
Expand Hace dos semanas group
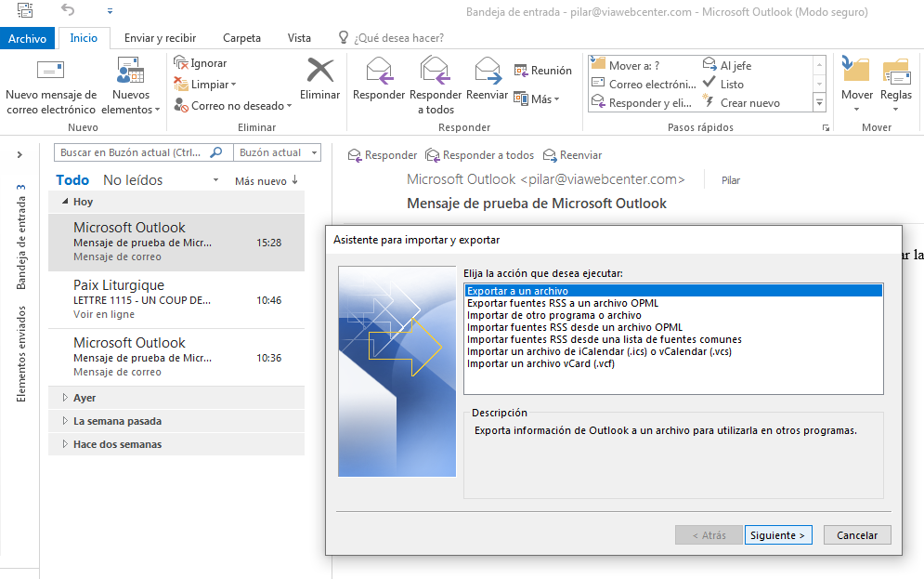tap(65, 444)
